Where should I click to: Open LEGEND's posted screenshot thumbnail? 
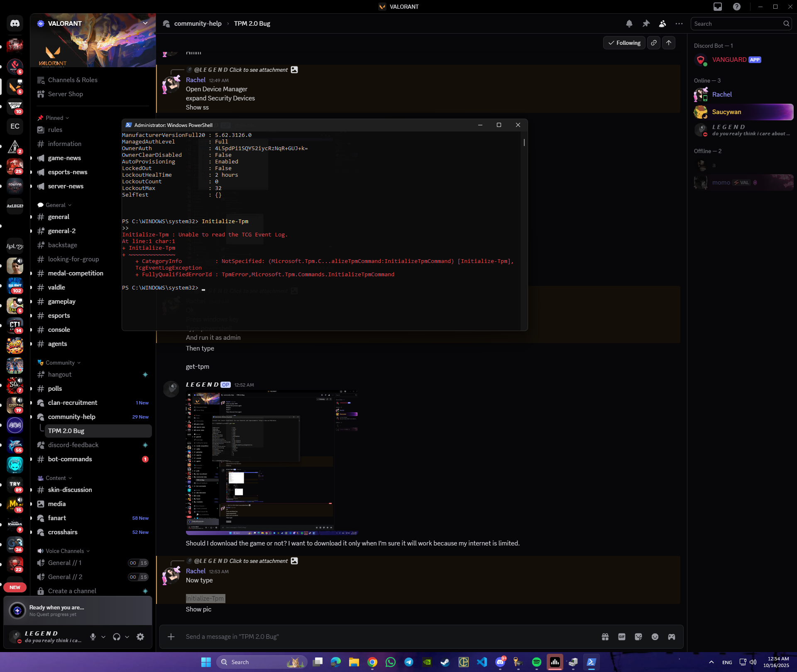pyautogui.click(x=272, y=463)
